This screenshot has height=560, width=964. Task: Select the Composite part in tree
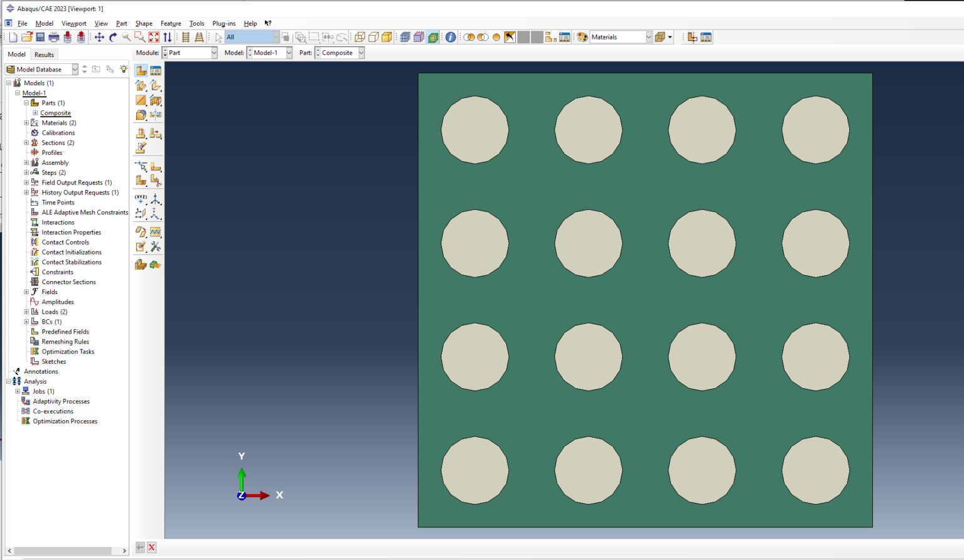(x=56, y=113)
